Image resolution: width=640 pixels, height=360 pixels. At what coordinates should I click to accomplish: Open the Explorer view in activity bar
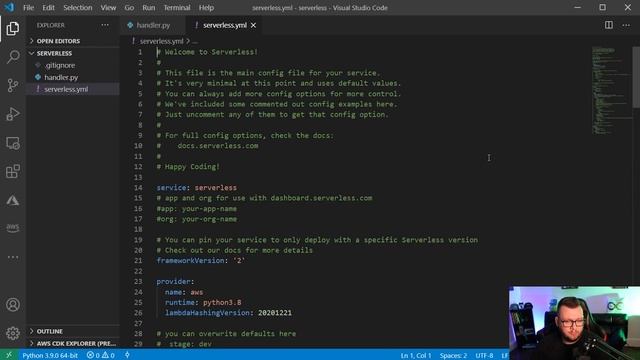(x=13, y=29)
